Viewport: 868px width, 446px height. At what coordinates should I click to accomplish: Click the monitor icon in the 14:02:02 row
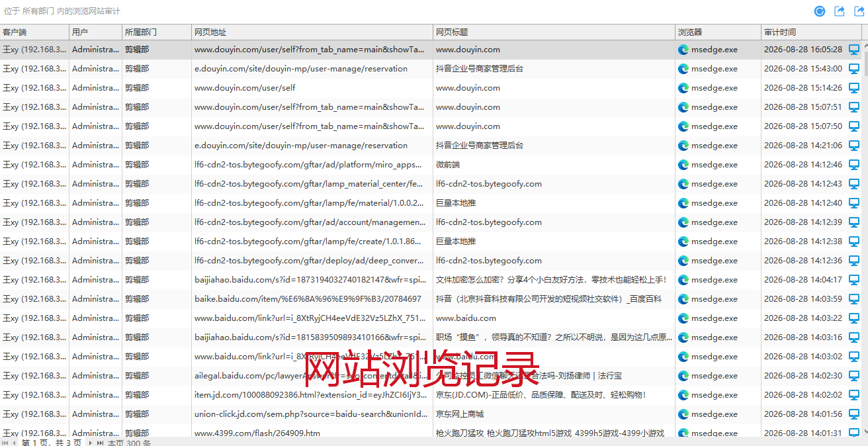pyautogui.click(x=854, y=395)
